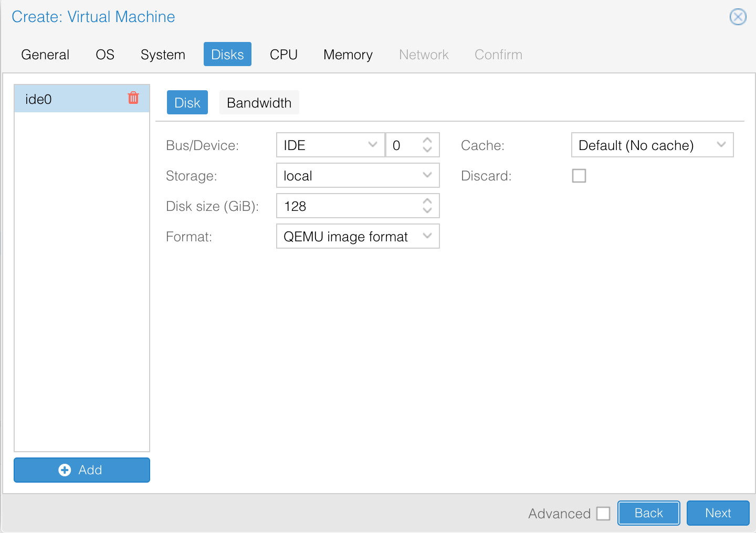Open the Format dropdown list
The height and width of the screenshot is (533, 756).
click(x=427, y=236)
